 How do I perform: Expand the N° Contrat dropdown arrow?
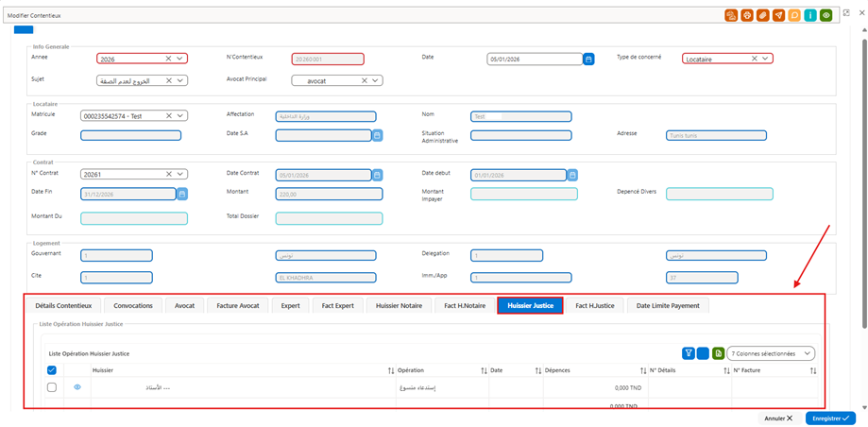pos(179,174)
